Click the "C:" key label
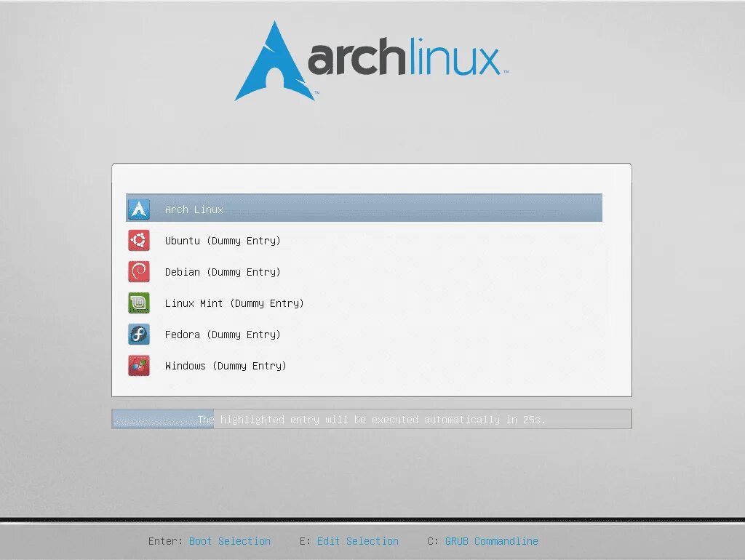Screen dimensions: 745x560 [433, 541]
